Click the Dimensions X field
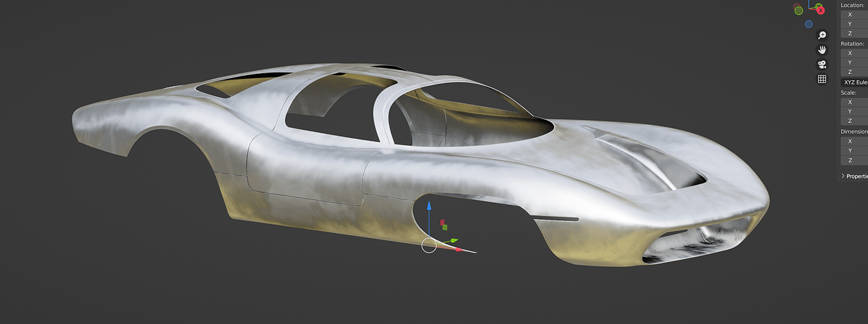 coord(854,141)
